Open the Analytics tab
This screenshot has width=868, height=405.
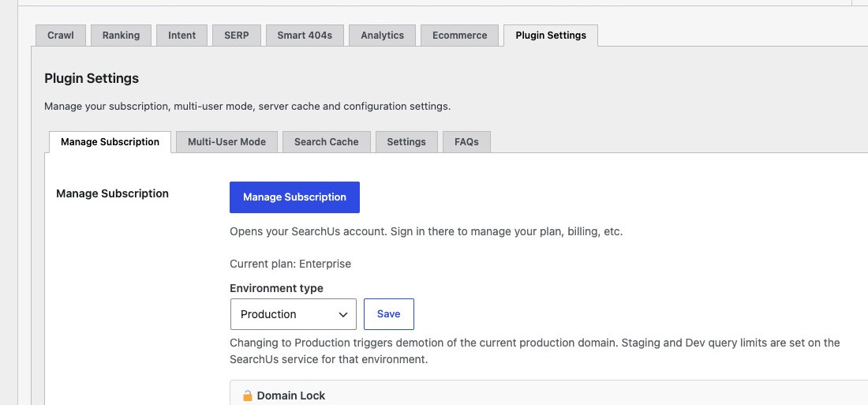click(x=382, y=35)
